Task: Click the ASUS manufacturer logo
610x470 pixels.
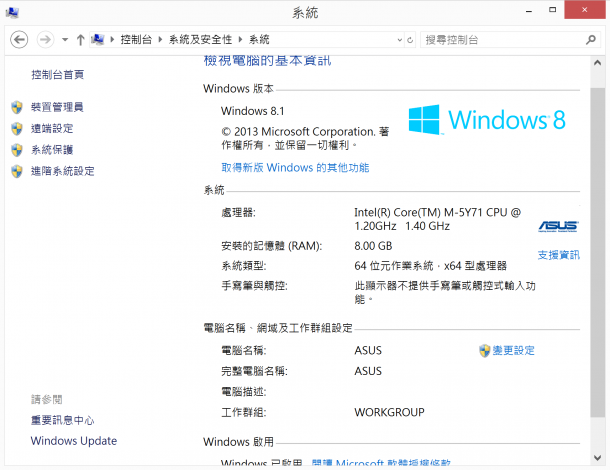Action: tap(558, 226)
